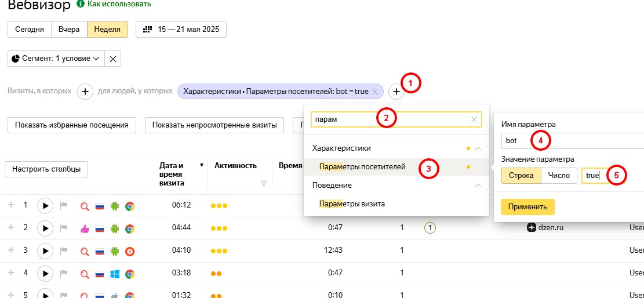
Task: Select the Вчера period tab
Action: coord(69,30)
